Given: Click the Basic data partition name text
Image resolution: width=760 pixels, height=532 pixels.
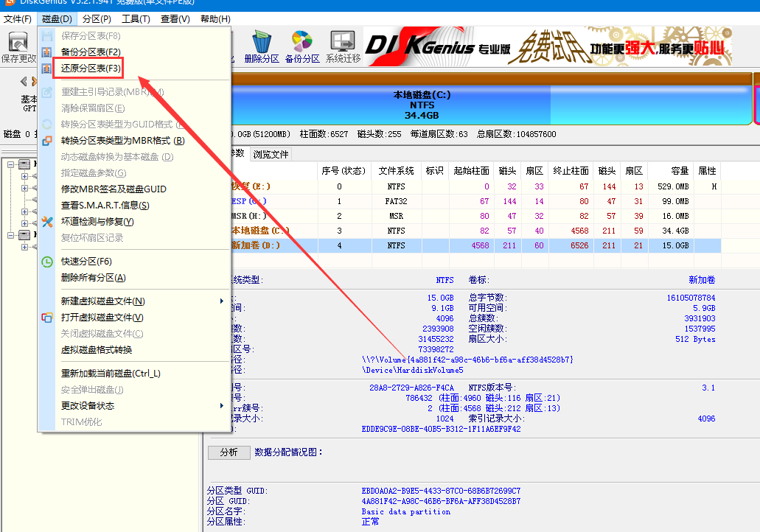Looking at the screenshot, I should [x=405, y=511].
